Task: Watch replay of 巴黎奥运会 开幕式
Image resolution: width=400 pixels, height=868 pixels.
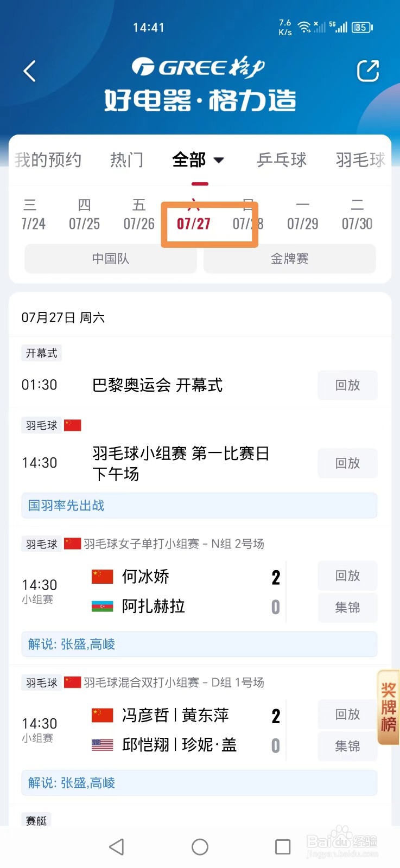Action: (347, 385)
